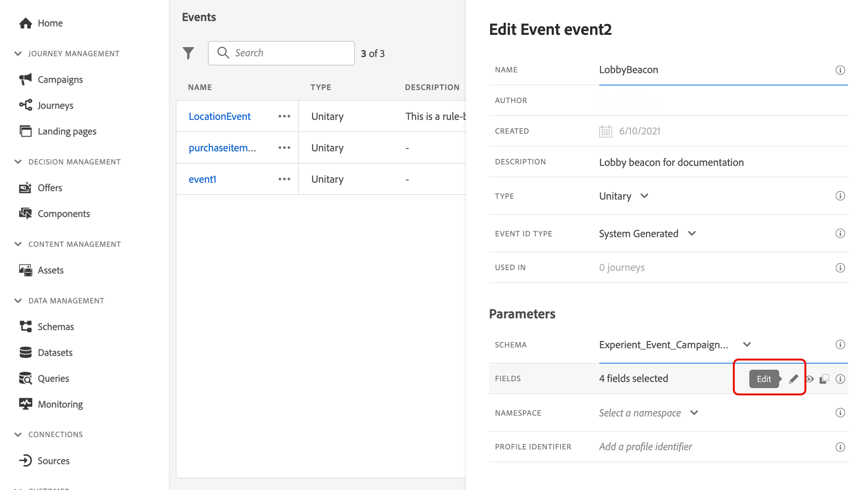868x490 pixels.
Task: Click the info icon next to Name field
Action: pyautogui.click(x=840, y=70)
